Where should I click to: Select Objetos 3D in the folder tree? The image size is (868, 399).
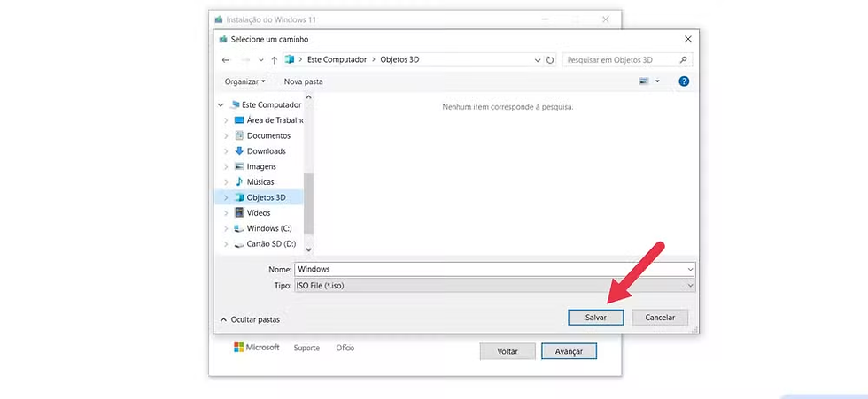[x=267, y=197]
